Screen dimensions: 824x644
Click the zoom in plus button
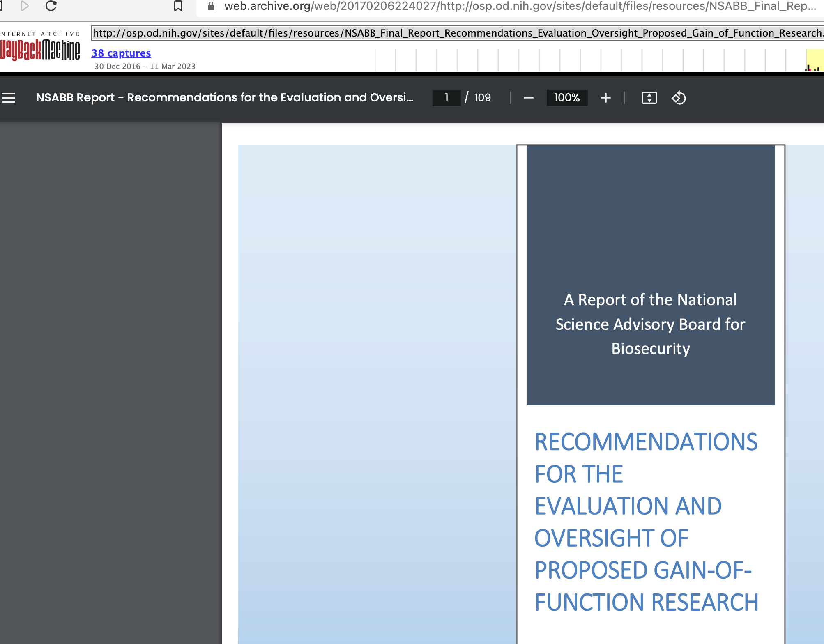pyautogui.click(x=605, y=98)
